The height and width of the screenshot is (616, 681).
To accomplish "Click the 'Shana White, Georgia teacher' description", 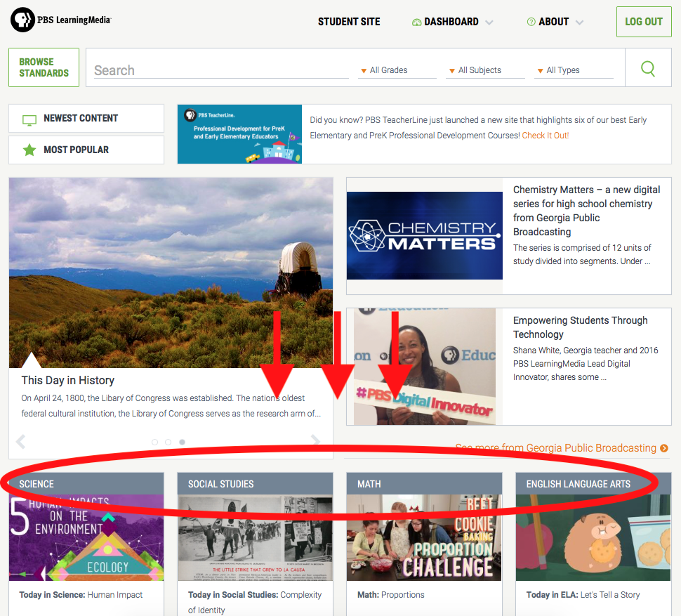I will click(586, 364).
